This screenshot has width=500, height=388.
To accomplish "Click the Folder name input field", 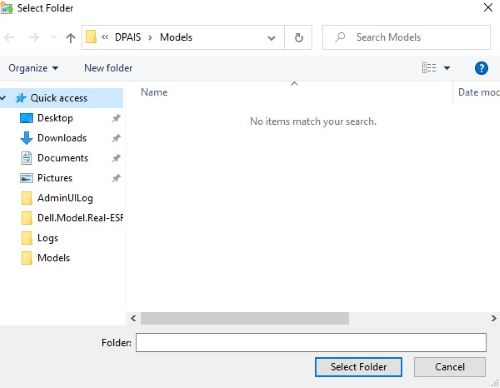I will coord(311,342).
